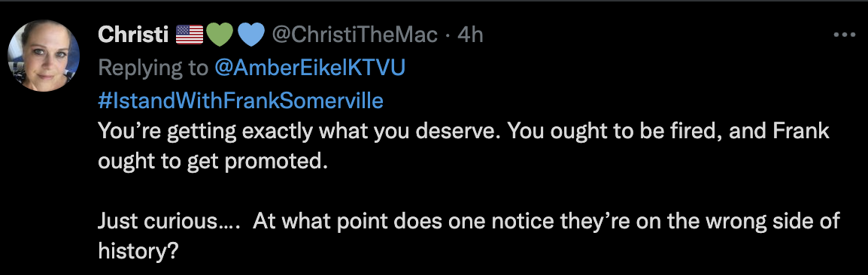Click the final word 'history?'
The height and width of the screenshot is (275, 868).
coord(138,251)
